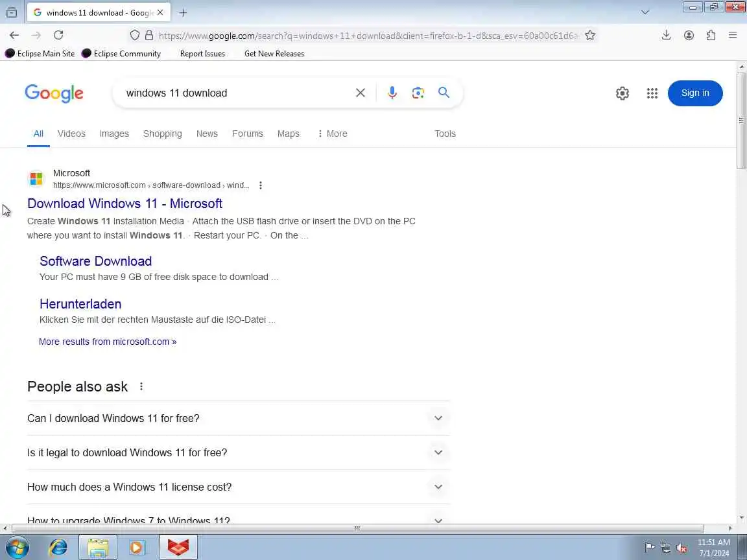This screenshot has height=560, width=747.
Task: Close the windows 11 download tab
Action: point(161,13)
